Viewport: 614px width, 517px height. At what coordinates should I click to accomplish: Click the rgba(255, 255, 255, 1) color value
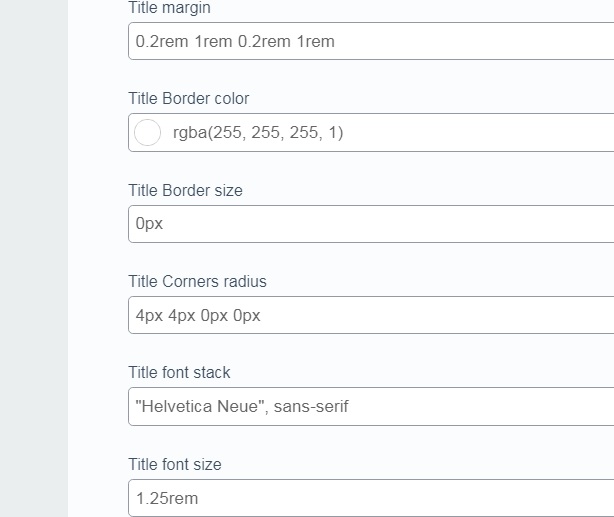258,132
